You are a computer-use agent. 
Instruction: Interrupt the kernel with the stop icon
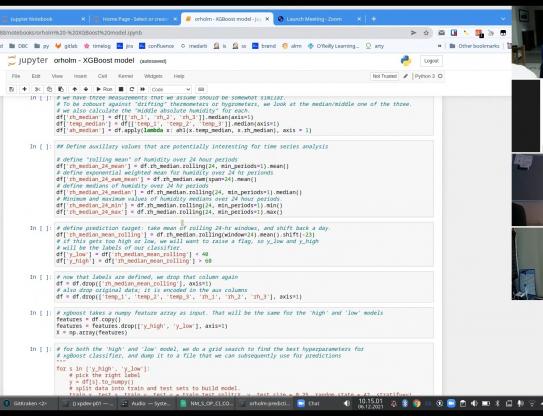pyautogui.click(x=121, y=89)
